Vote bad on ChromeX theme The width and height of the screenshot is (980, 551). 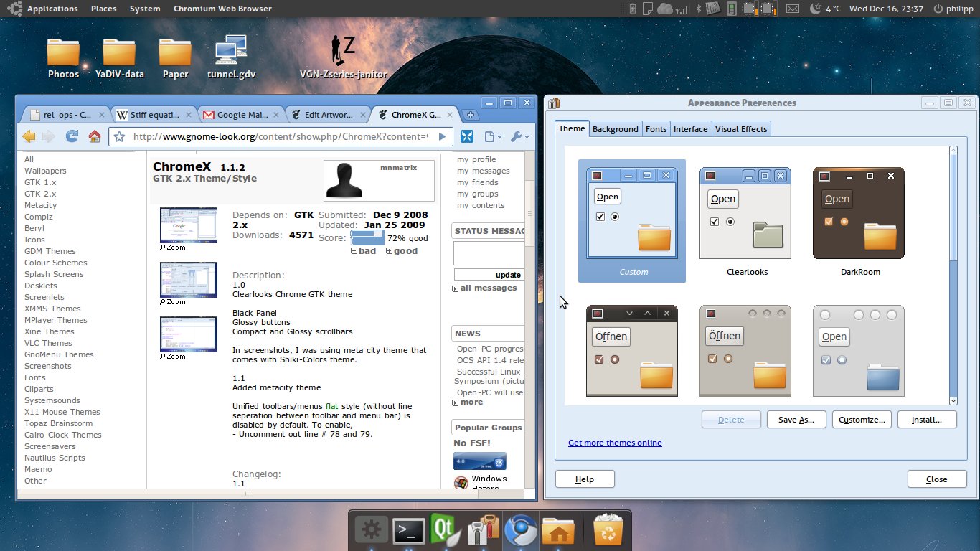click(364, 251)
